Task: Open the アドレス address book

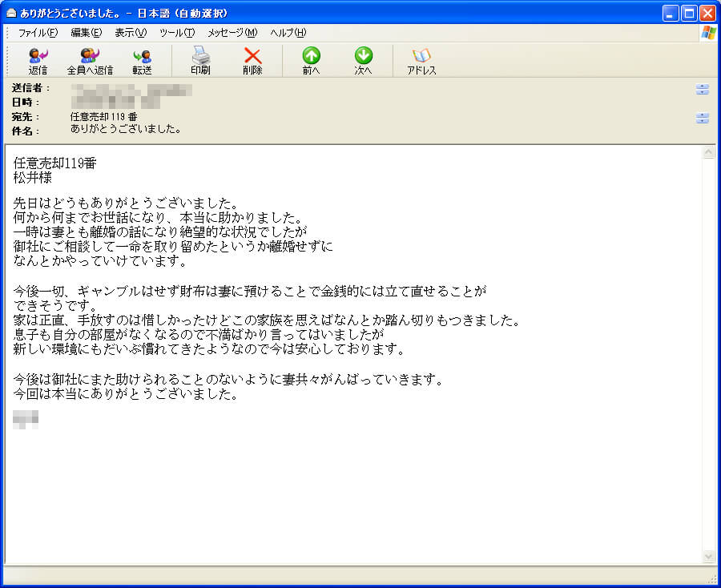Action: 421,61
